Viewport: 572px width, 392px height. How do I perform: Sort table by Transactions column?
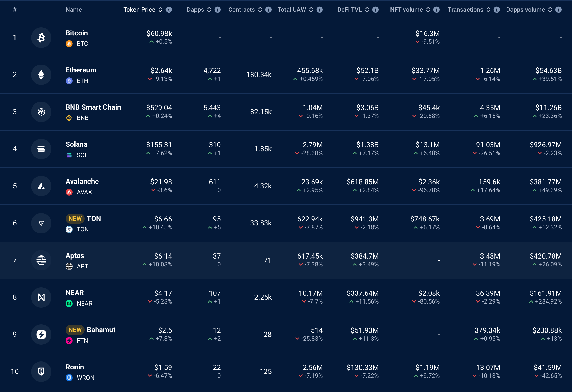click(x=488, y=10)
